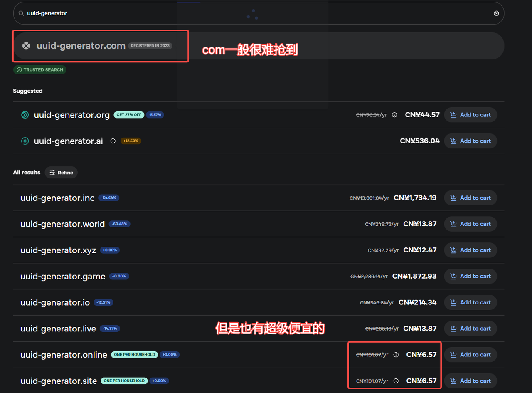Screen dimensions: 532x393
Task: Click the -54.64% badge on .inc
Action: click(x=109, y=198)
